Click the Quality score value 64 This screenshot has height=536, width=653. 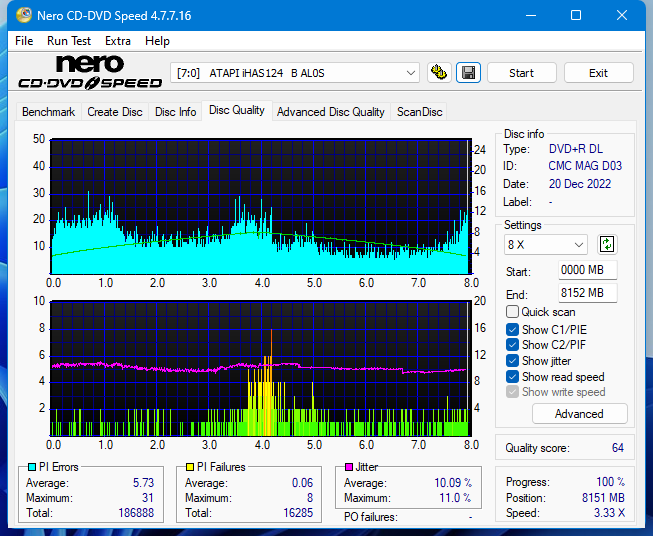coord(618,448)
